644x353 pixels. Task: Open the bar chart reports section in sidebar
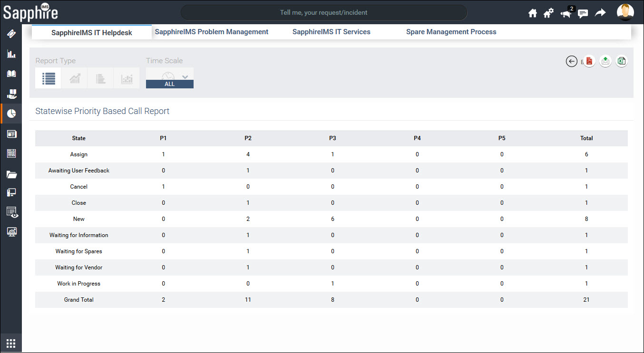[x=10, y=53]
